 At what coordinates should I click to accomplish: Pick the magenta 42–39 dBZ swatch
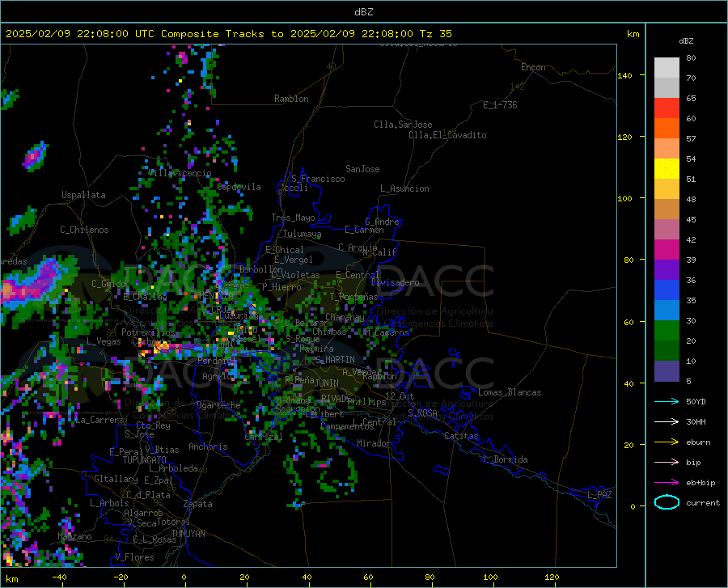click(667, 250)
